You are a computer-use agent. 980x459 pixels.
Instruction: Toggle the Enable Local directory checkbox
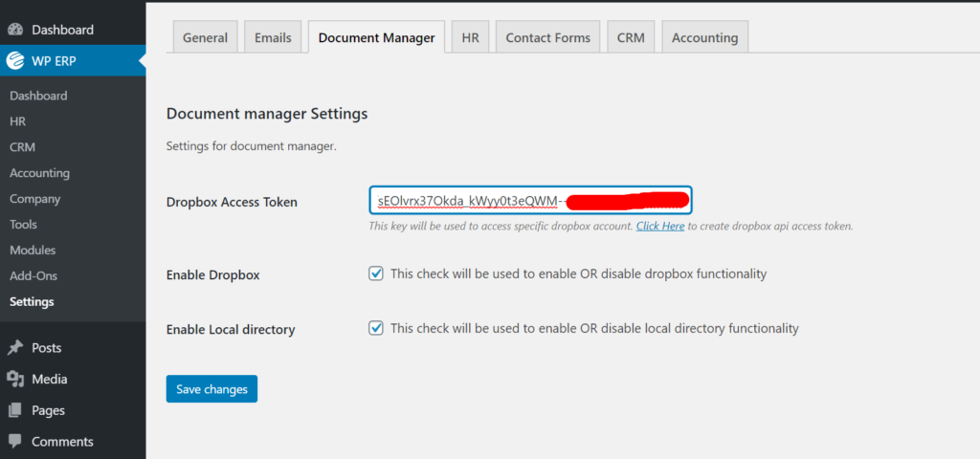375,328
